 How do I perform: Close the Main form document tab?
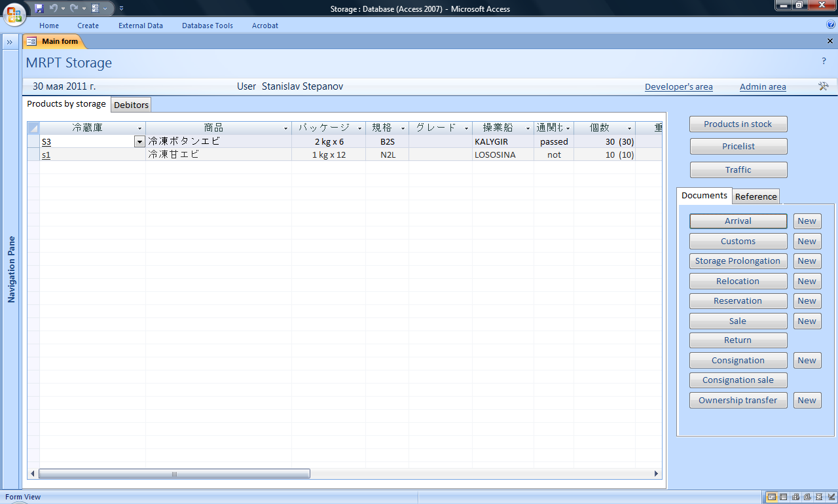coord(830,41)
